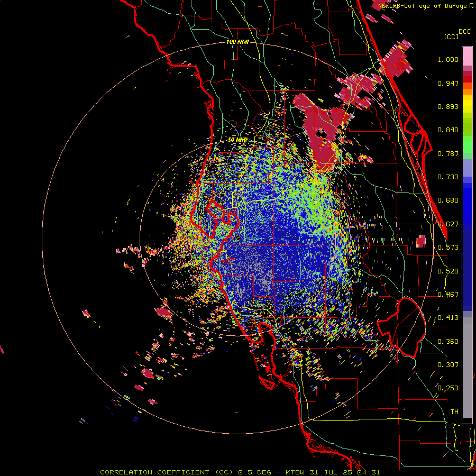Click the 50 NMI range ring label
The image size is (476, 476).
tap(237, 140)
